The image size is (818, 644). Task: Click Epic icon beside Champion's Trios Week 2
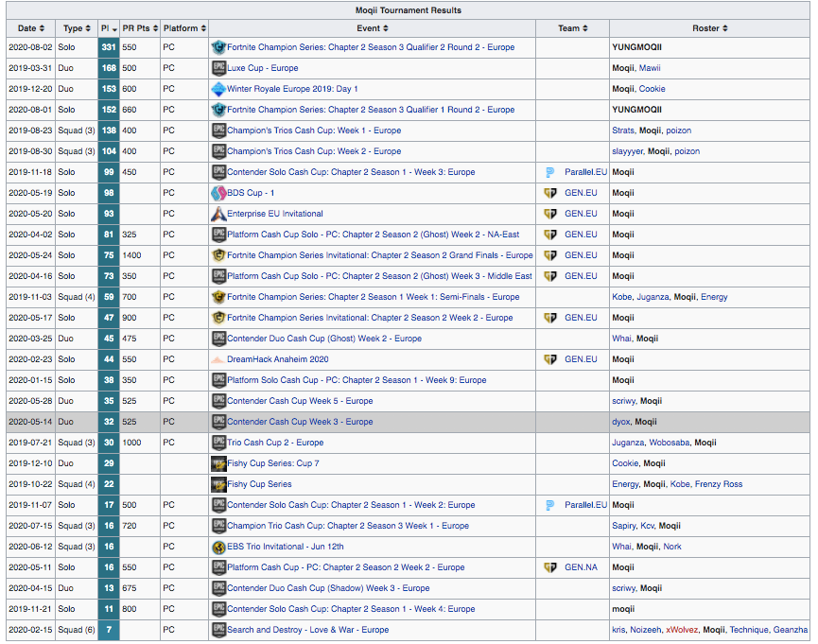pyautogui.click(x=218, y=151)
